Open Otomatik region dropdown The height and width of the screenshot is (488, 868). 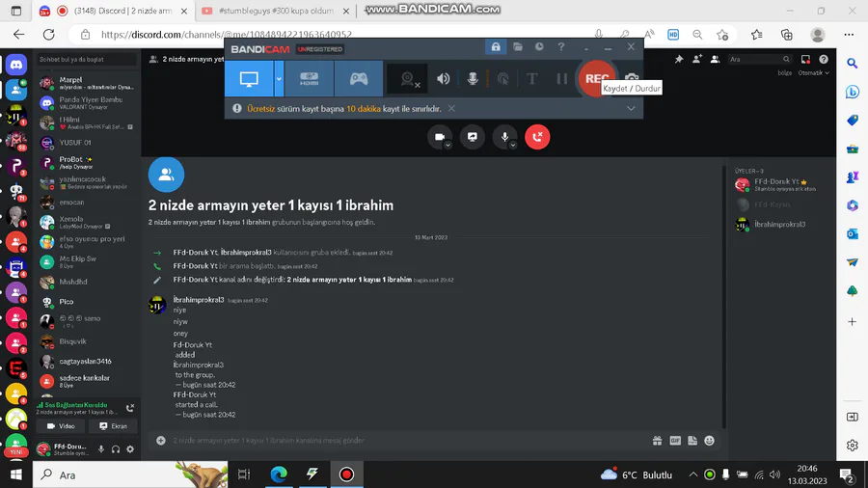[x=813, y=73]
